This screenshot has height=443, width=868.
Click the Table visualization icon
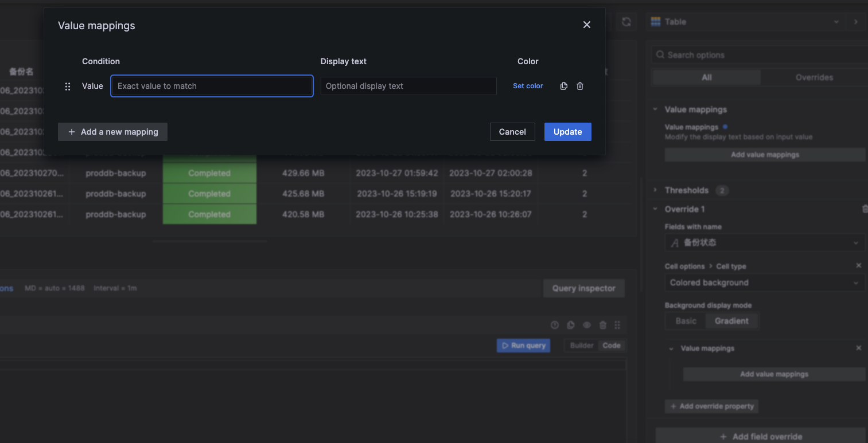tap(655, 22)
